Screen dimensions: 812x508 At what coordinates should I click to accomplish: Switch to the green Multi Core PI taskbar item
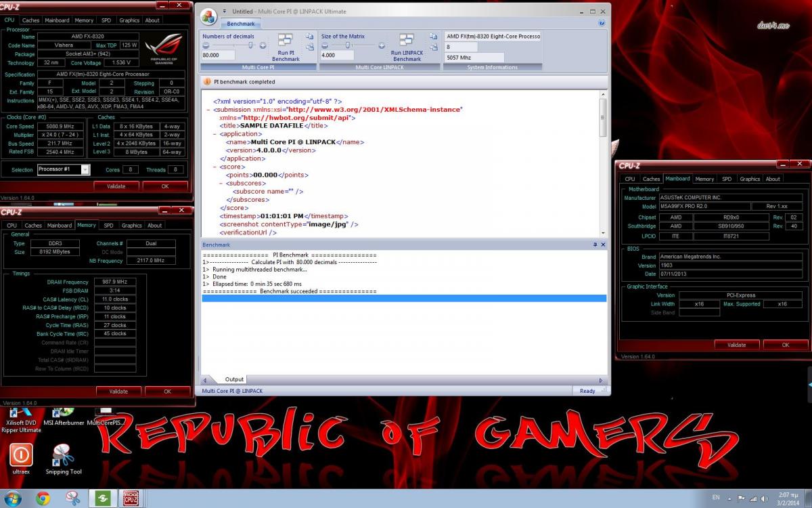click(x=104, y=499)
